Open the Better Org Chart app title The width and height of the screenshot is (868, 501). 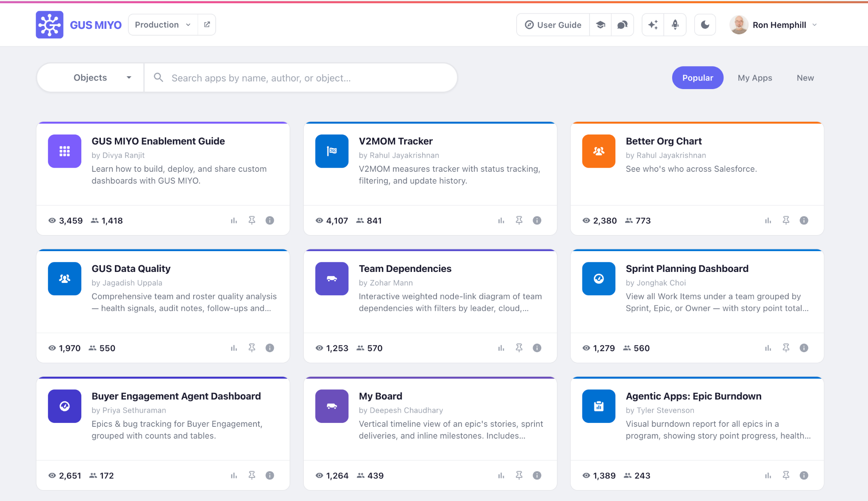click(664, 141)
